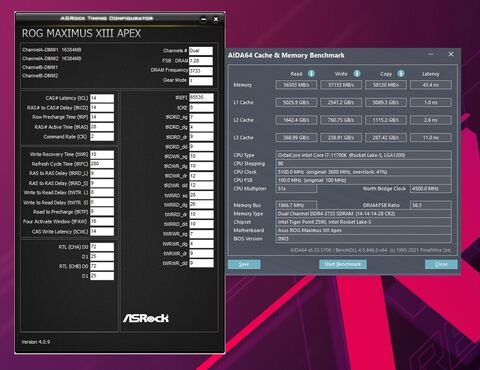The width and height of the screenshot is (480, 370).
Task: Select the Memory Latency result in AIDA64
Action: click(x=431, y=85)
